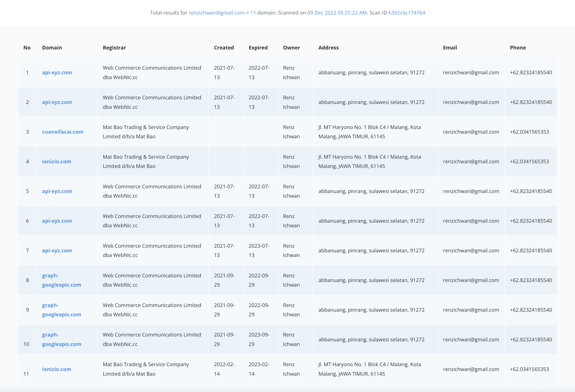Click phone number +62.0341565353 in row 11

pyautogui.click(x=529, y=369)
